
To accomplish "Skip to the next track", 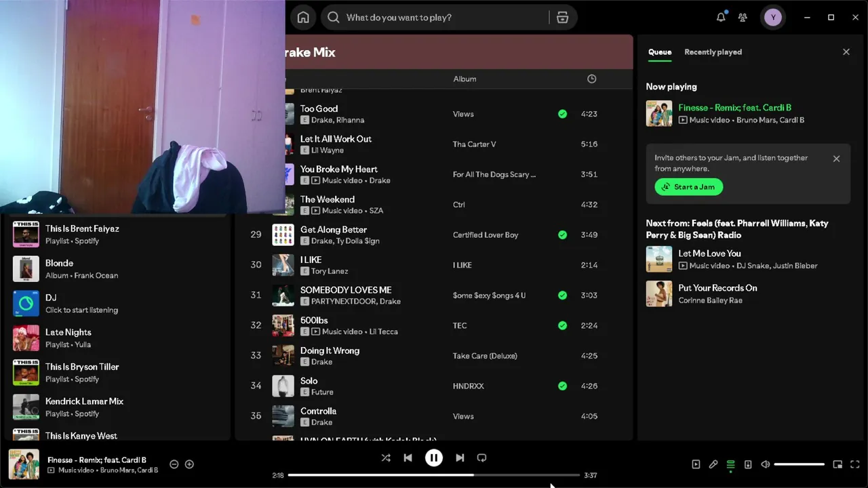I will (x=460, y=457).
